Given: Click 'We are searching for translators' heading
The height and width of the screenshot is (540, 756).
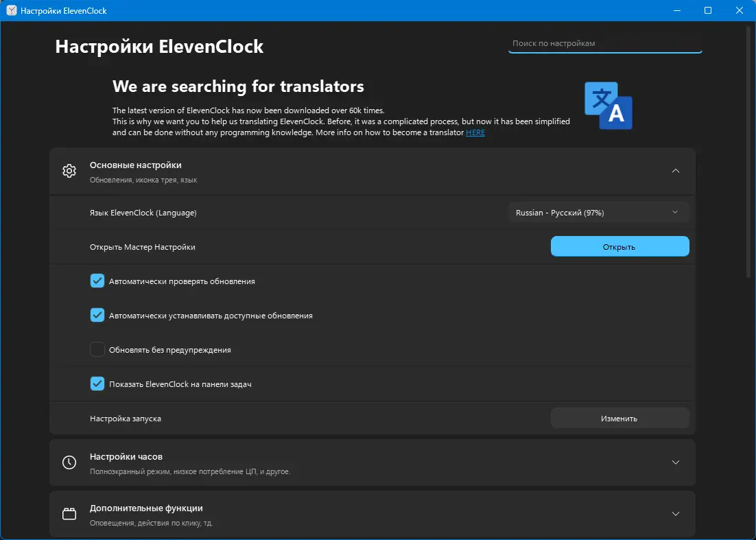Looking at the screenshot, I should click(238, 86).
